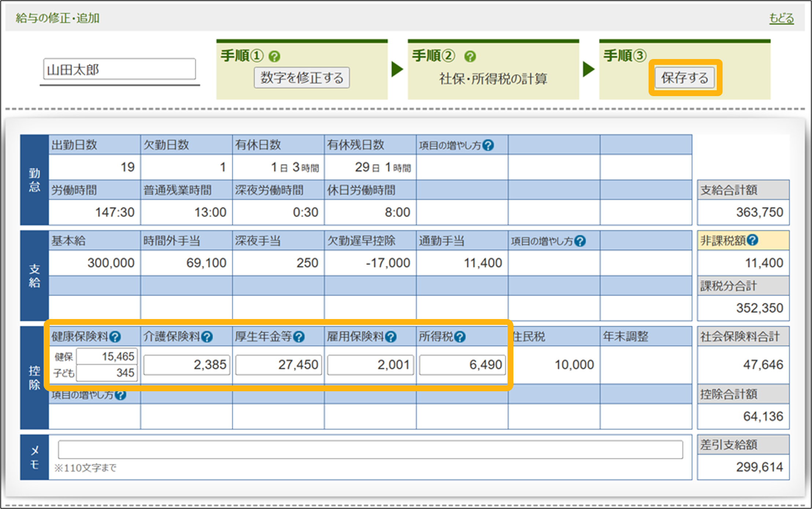
Task: Click the 子ども amount field 345
Action: tap(107, 373)
